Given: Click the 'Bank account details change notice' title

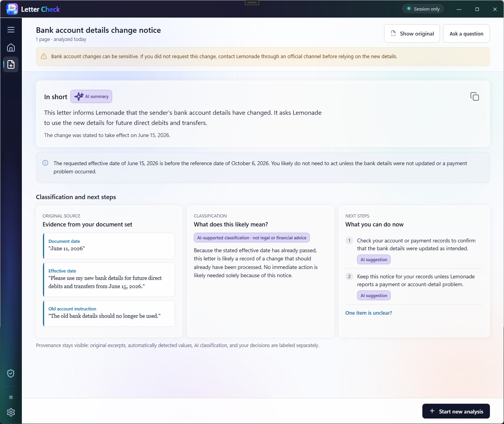Looking at the screenshot, I should tap(98, 30).
